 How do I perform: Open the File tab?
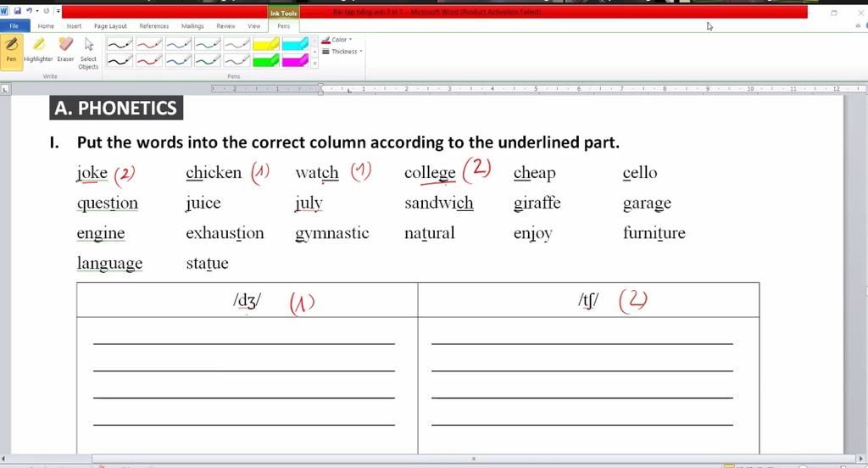pyautogui.click(x=14, y=26)
